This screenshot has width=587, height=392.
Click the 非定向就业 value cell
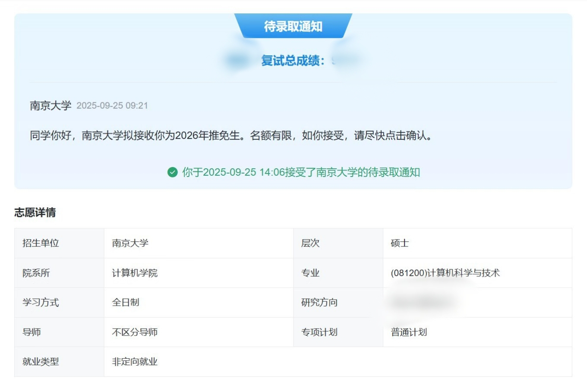pyautogui.click(x=338, y=362)
